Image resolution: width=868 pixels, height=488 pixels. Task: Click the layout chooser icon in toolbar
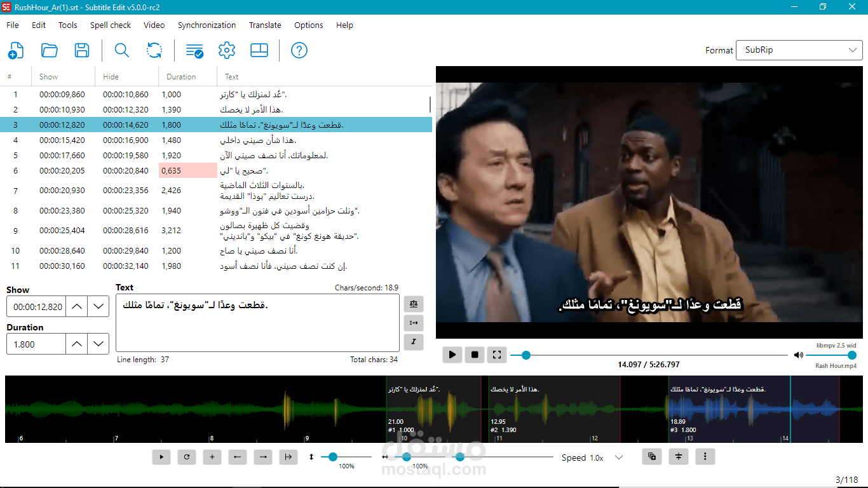259,50
